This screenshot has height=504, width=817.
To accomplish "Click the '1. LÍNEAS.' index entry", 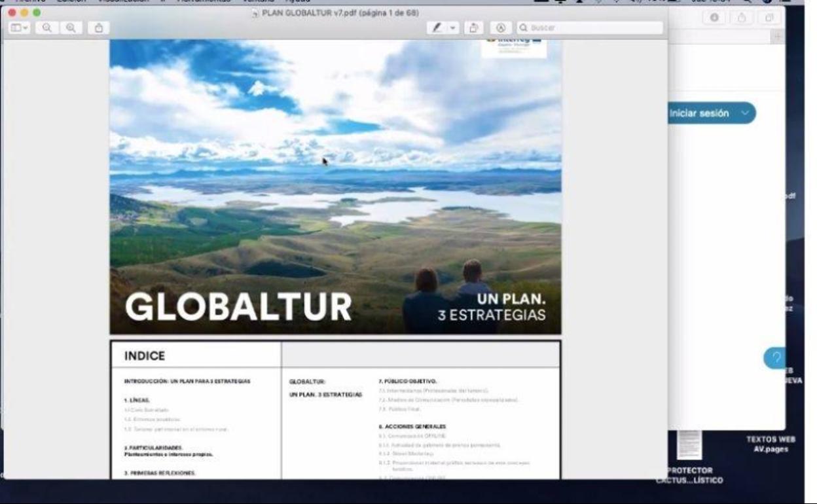I will tap(137, 400).
